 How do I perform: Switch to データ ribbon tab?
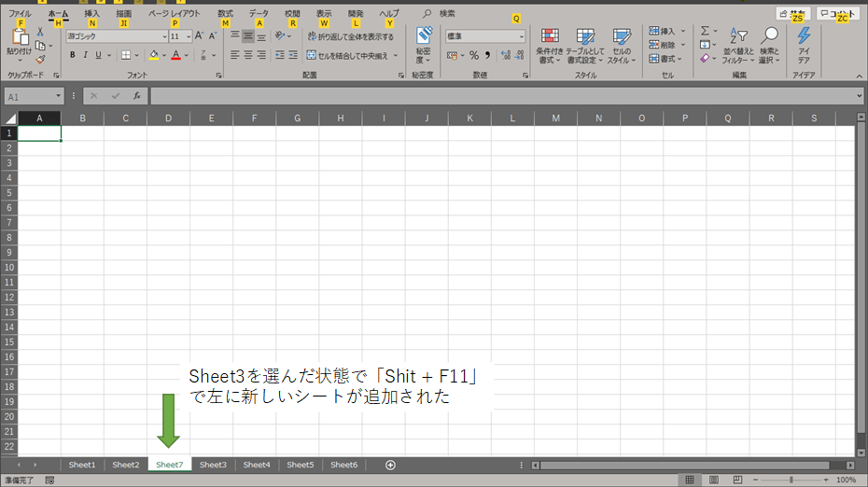click(259, 13)
